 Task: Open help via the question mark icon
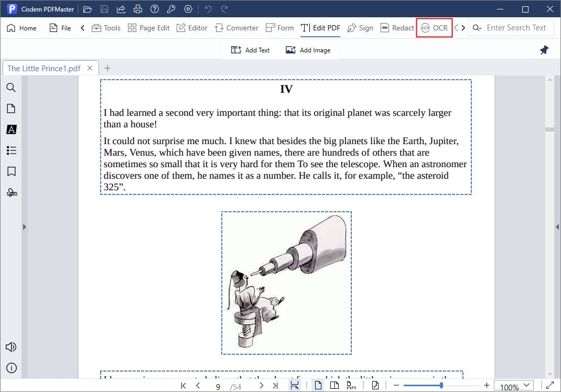point(155,9)
